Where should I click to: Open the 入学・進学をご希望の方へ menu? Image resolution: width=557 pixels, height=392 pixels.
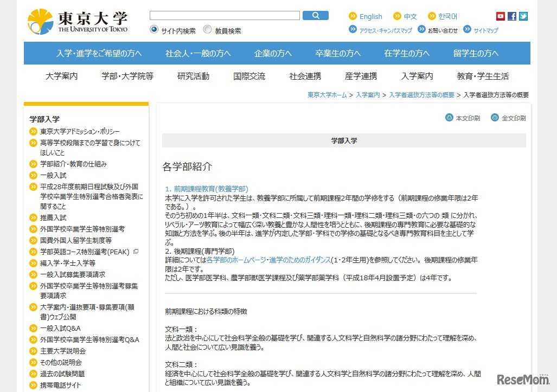(98, 53)
